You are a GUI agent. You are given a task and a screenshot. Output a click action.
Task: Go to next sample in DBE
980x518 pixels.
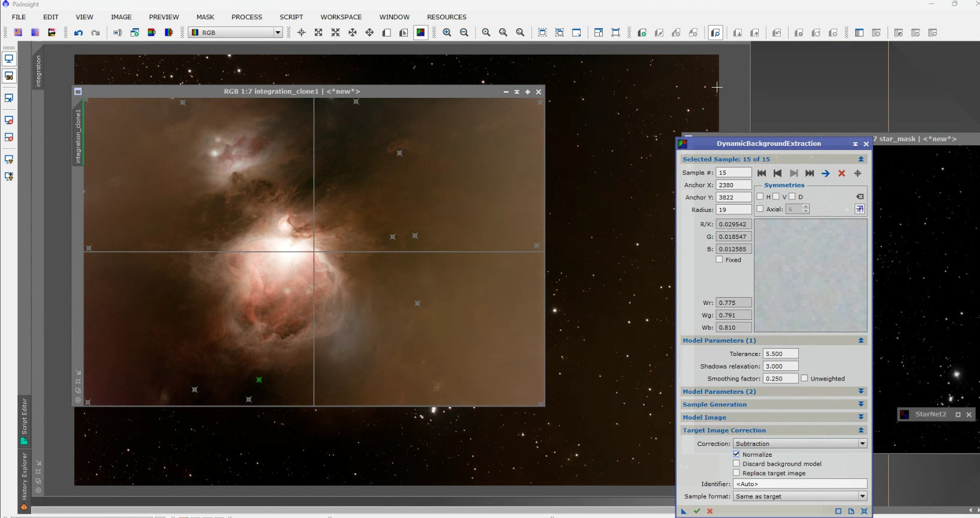tap(793, 173)
